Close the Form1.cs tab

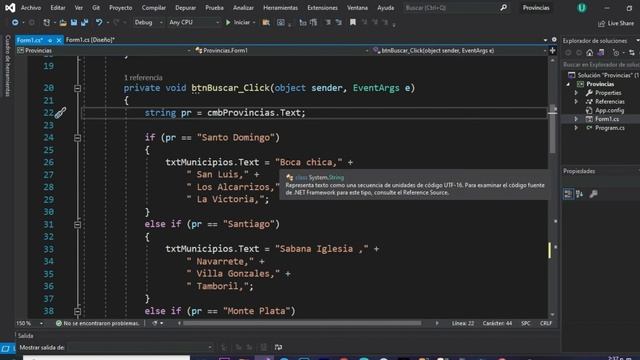click(x=58, y=40)
